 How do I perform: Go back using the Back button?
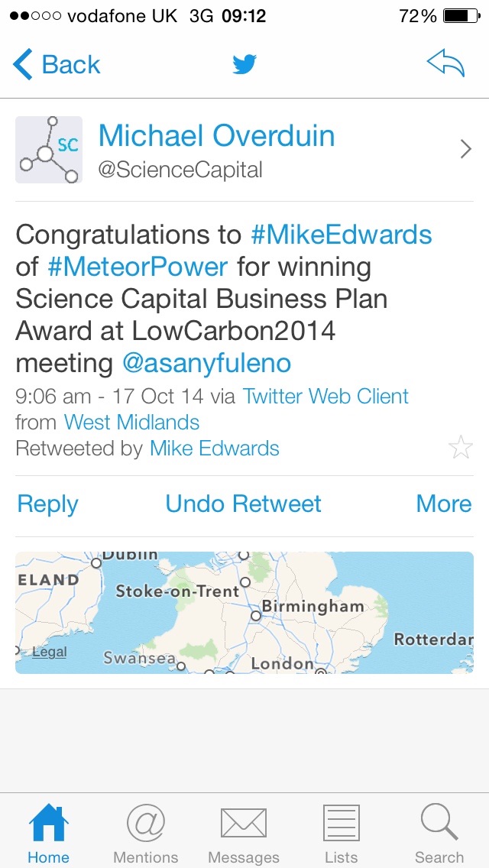57,65
